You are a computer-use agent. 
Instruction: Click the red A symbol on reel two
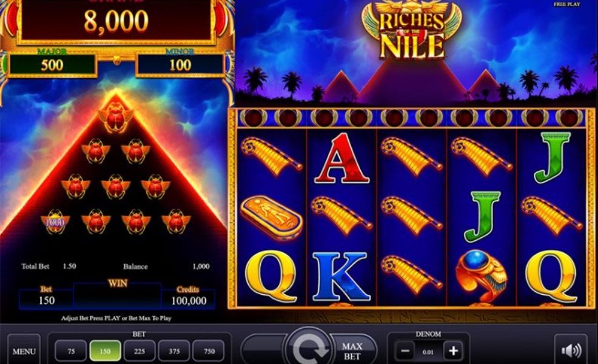pyautogui.click(x=341, y=159)
